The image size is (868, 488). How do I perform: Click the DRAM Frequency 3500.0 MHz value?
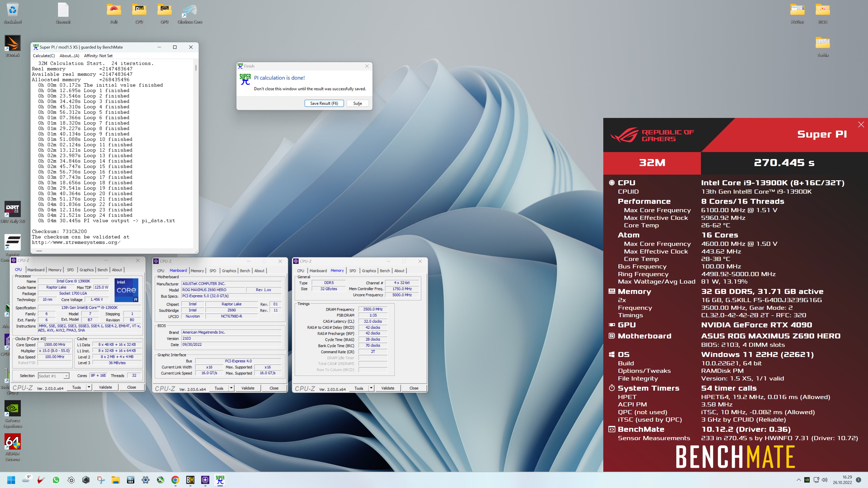373,309
